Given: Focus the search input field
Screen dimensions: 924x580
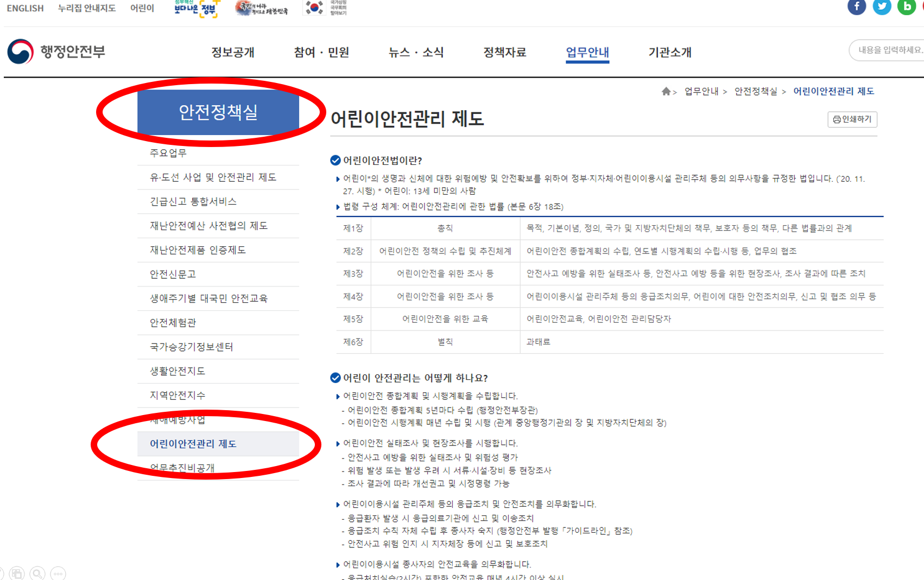Looking at the screenshot, I should pyautogui.click(x=887, y=50).
